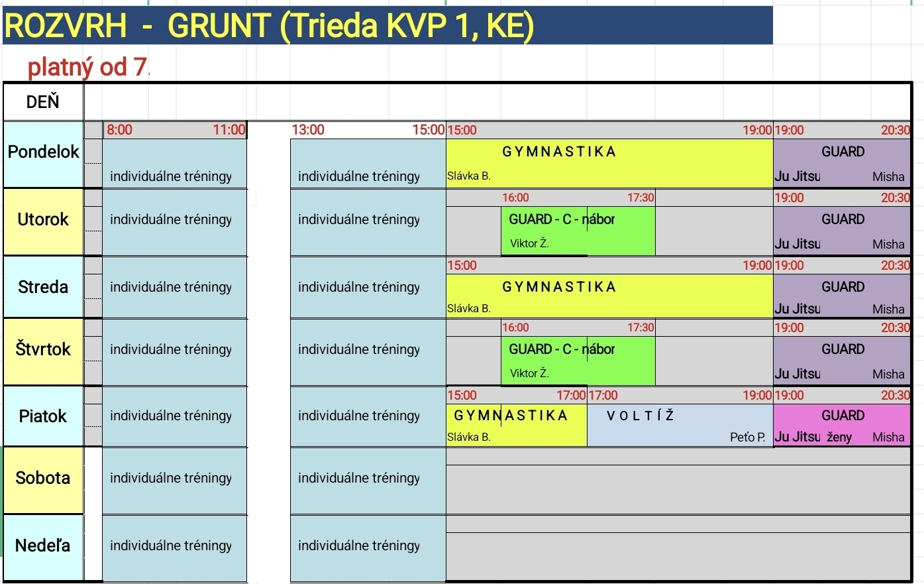Select the Pondelok day cell
924x584 pixels.
click(x=43, y=152)
